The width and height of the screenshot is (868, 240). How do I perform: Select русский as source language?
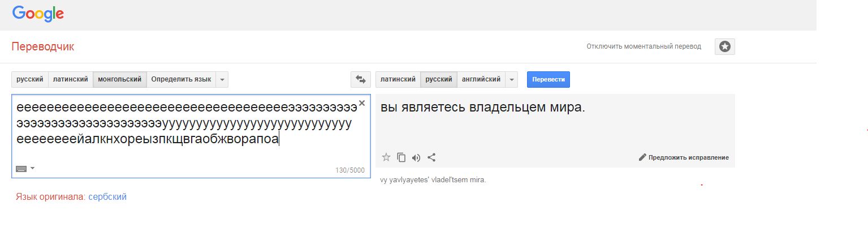[30, 79]
